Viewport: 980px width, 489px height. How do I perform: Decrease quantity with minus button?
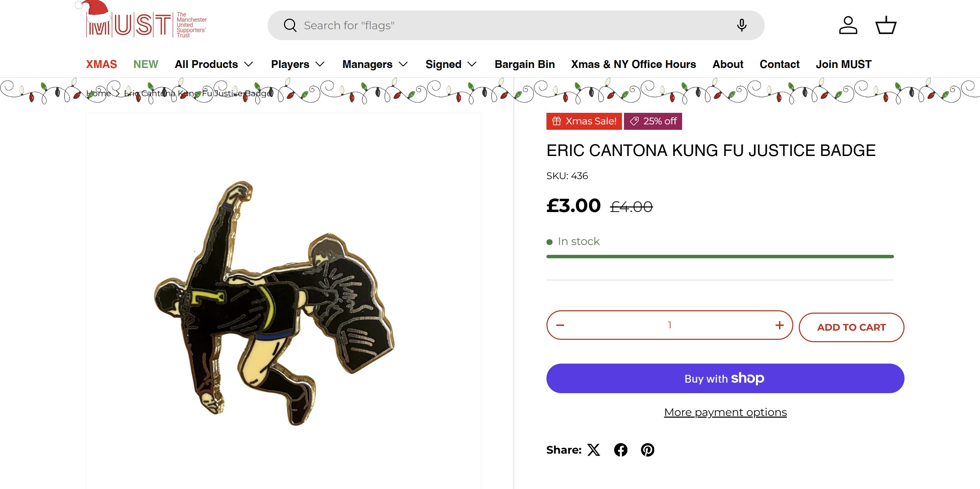point(560,325)
